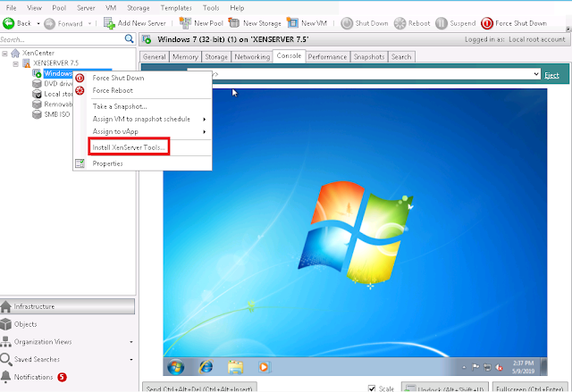
Task: Click the Removable storage icon in tree
Action: (37, 104)
